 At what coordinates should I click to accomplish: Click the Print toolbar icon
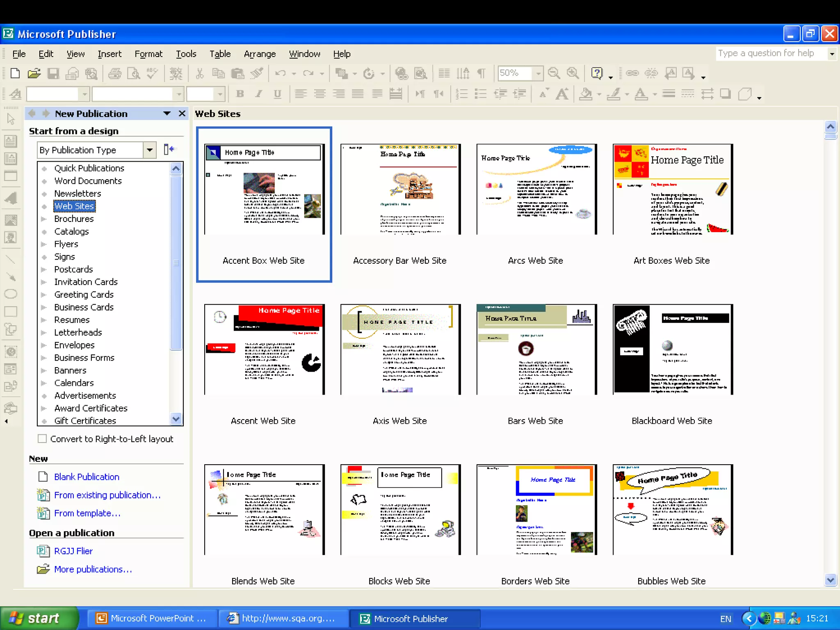coord(114,73)
